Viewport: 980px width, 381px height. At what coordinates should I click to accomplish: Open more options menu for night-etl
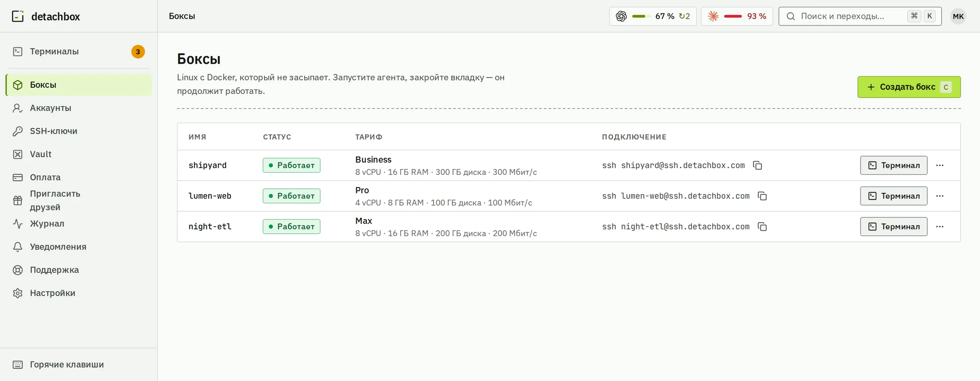point(940,227)
